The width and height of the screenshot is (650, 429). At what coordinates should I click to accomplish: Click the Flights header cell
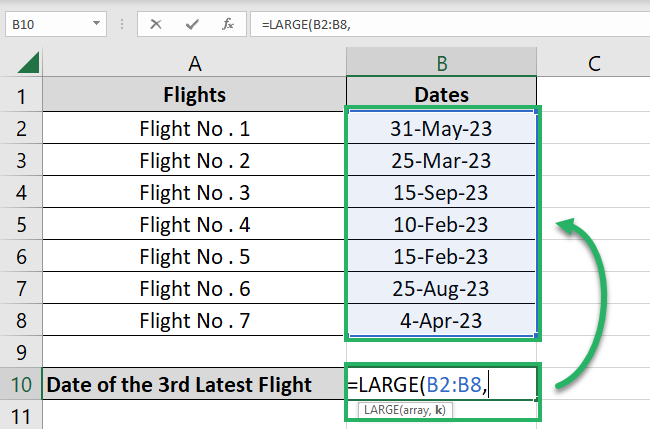(x=195, y=96)
